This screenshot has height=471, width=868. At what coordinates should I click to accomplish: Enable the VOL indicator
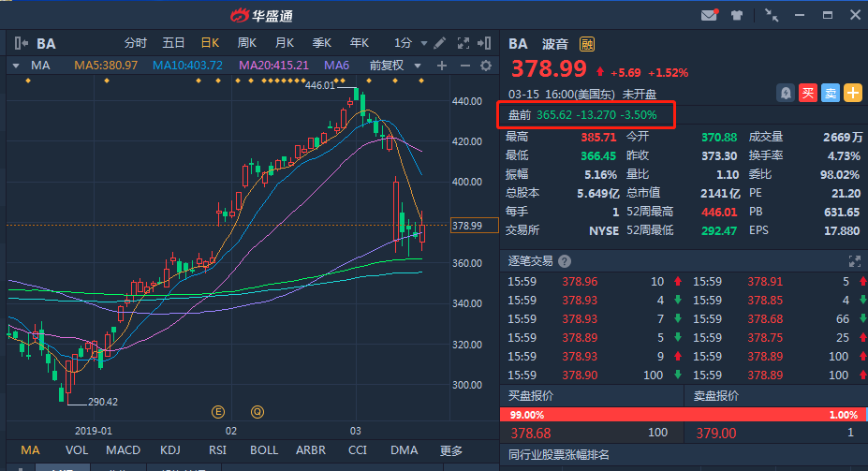point(77,450)
